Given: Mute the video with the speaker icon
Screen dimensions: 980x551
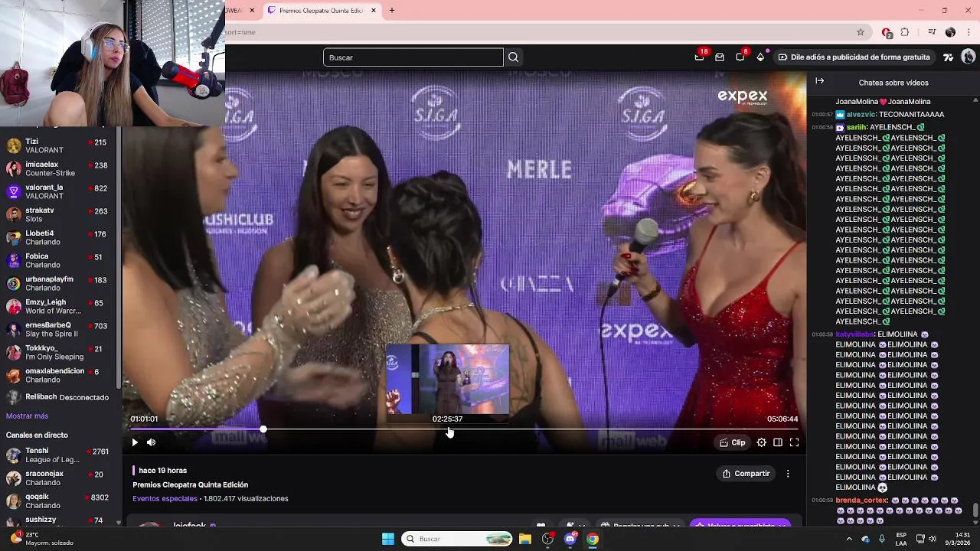Looking at the screenshot, I should click(151, 442).
